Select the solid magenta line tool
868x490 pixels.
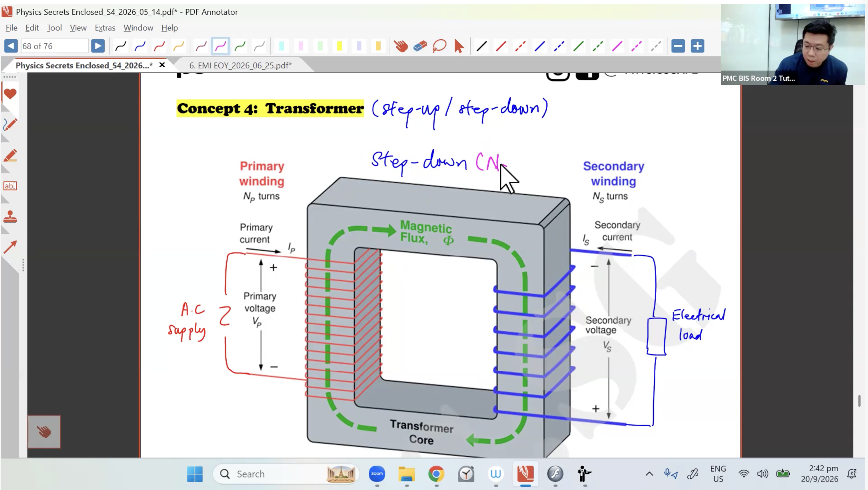click(617, 46)
